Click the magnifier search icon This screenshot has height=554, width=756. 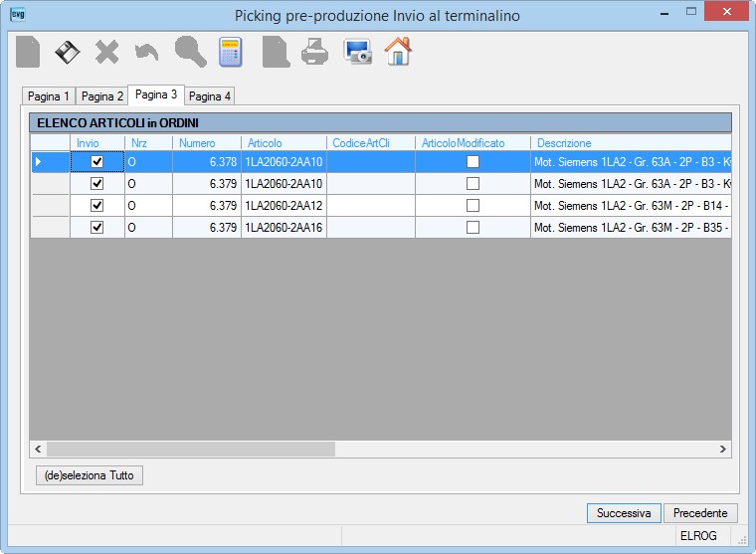pos(191,52)
